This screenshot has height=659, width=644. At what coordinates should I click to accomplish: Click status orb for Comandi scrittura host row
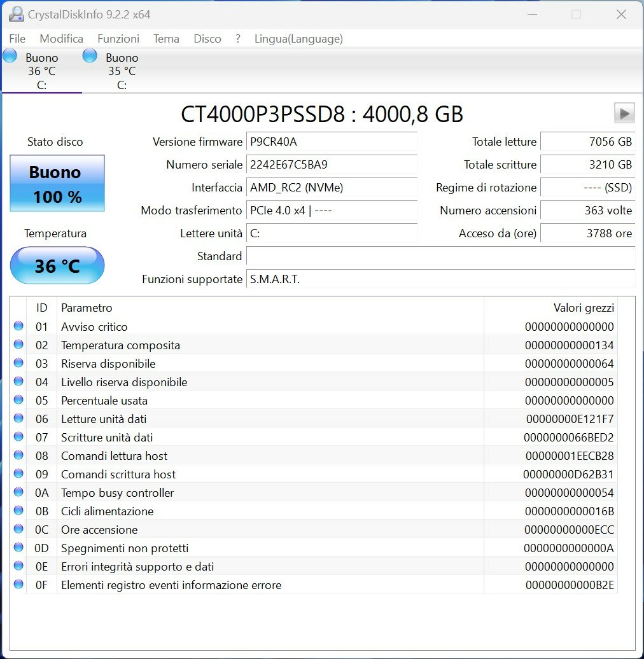coord(18,474)
